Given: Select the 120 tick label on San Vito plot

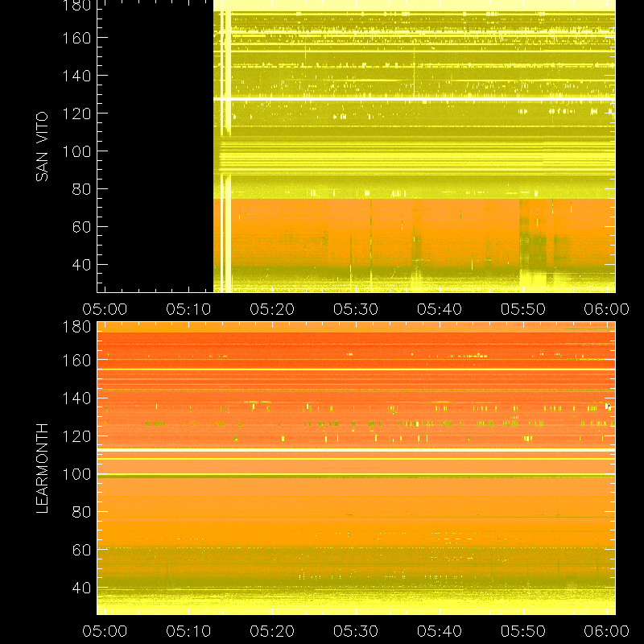Looking at the screenshot, I should coord(76,114).
